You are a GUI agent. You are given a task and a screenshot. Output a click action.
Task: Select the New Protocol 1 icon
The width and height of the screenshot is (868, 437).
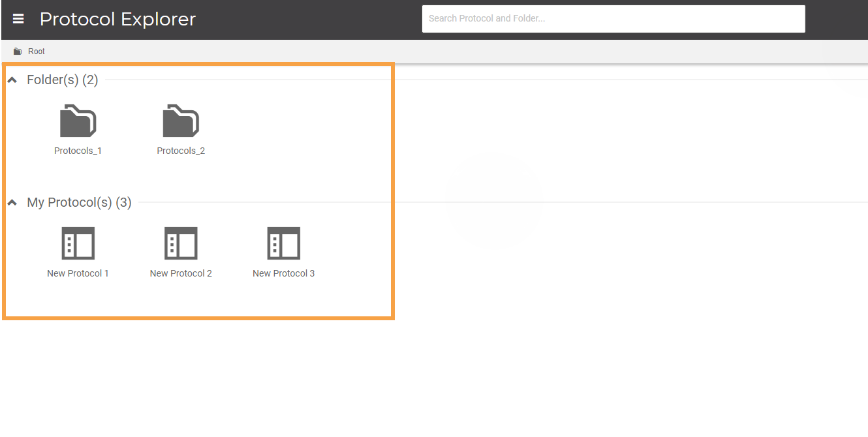click(x=78, y=243)
